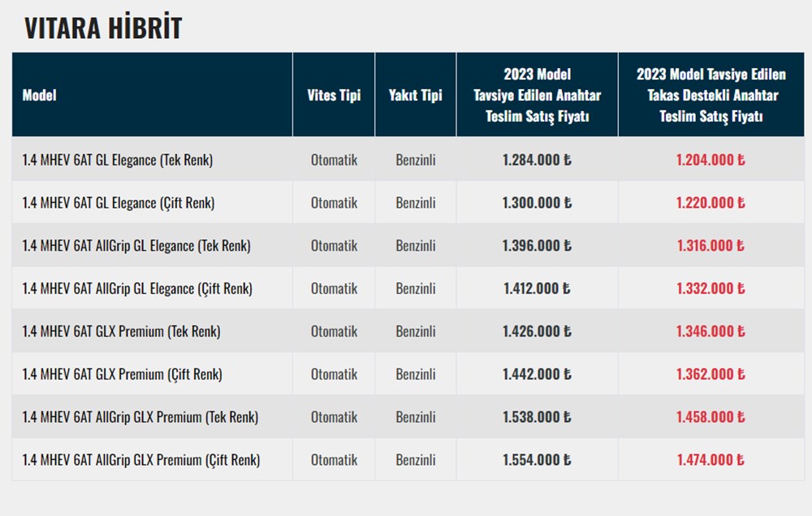Screen dimensions: 812x516
Task: Click the red 1.204.000 ₺ trade-in price
Action: pyautogui.click(x=710, y=160)
